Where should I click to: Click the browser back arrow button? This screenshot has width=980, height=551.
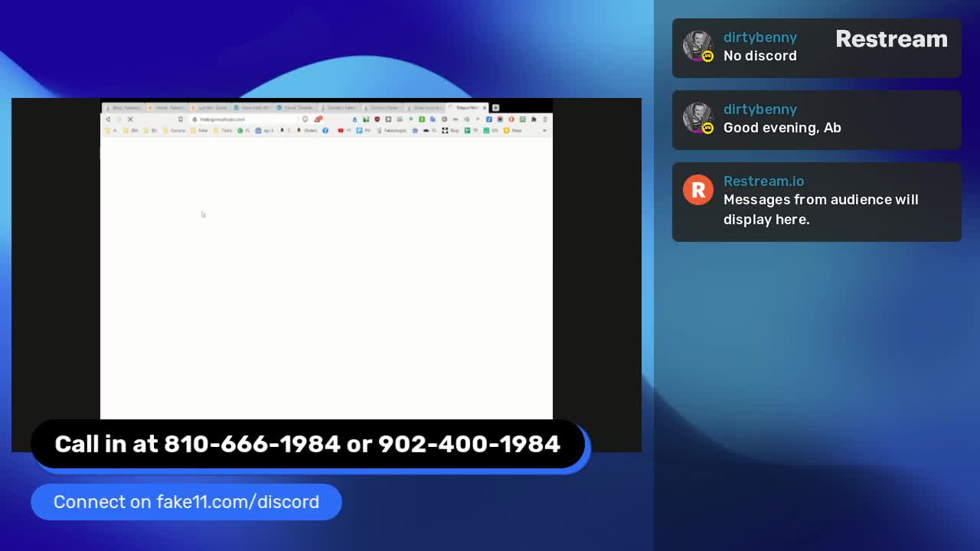[x=108, y=119]
